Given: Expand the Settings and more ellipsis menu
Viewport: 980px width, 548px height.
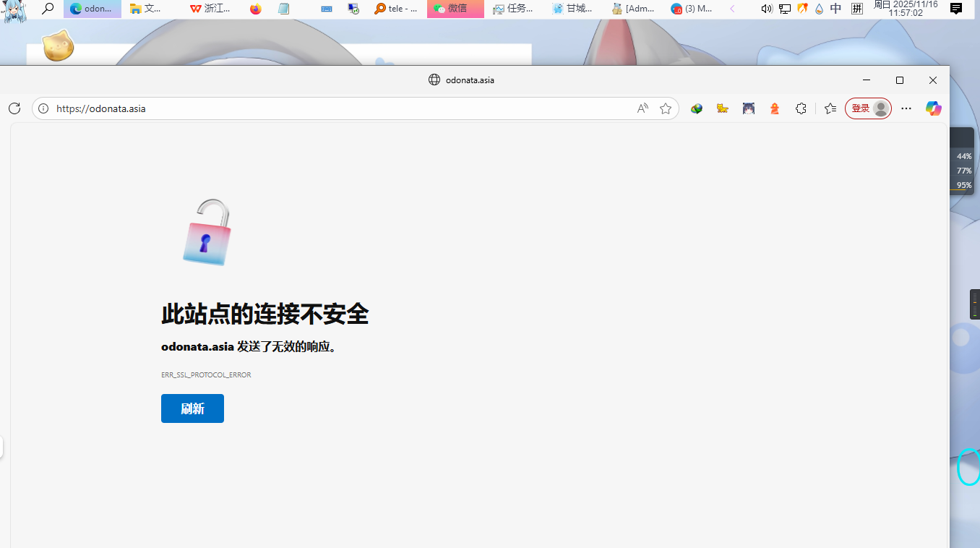Looking at the screenshot, I should point(906,108).
